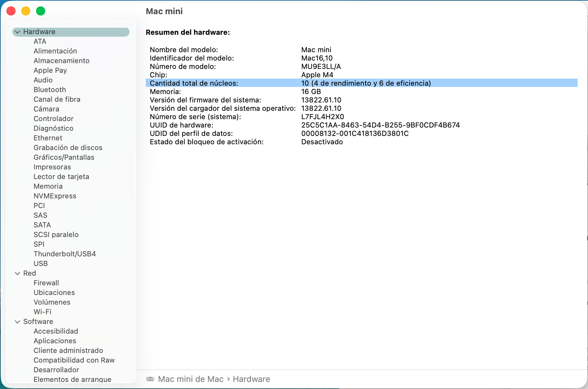
Task: Open the Thunderbolt/USB4 hardware entry
Action: click(64, 254)
